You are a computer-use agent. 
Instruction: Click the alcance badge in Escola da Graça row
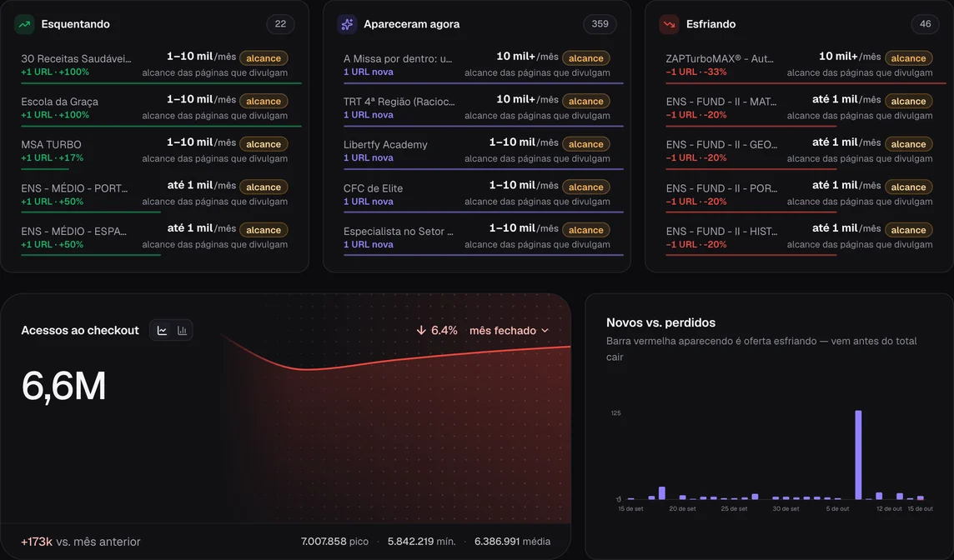coord(264,101)
